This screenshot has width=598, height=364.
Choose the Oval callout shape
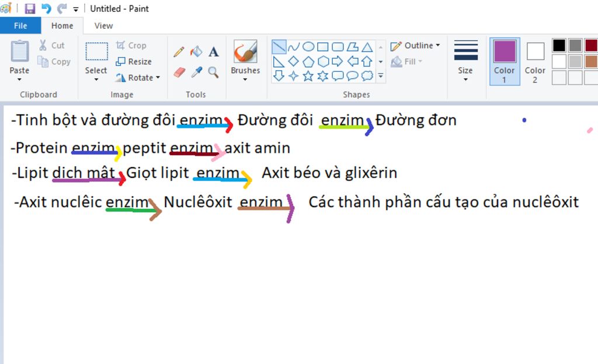[352, 76]
